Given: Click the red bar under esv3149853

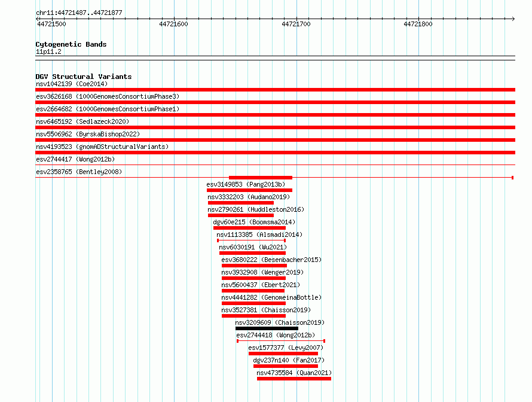Looking at the screenshot, I should pos(249,190).
